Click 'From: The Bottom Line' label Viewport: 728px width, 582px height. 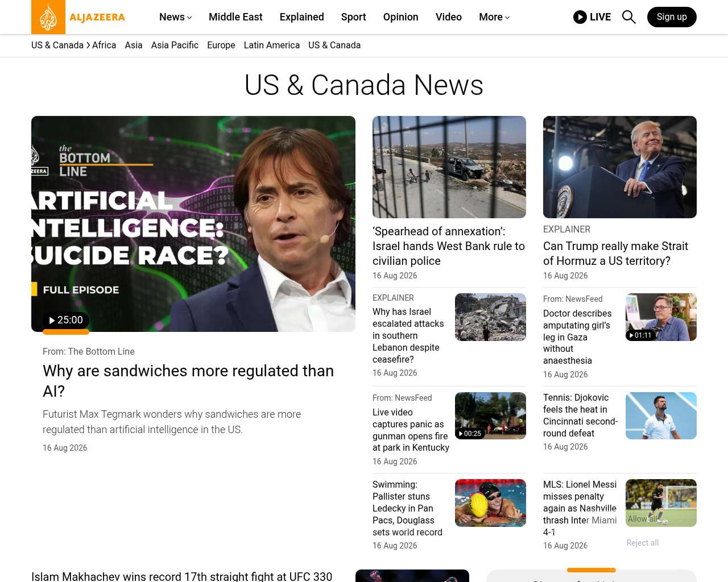[x=89, y=352]
